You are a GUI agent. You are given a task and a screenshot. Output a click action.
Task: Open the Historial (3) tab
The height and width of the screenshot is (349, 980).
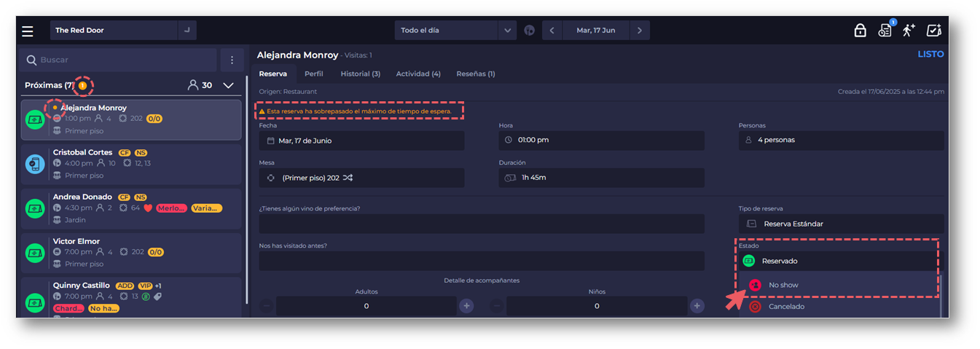[361, 74]
